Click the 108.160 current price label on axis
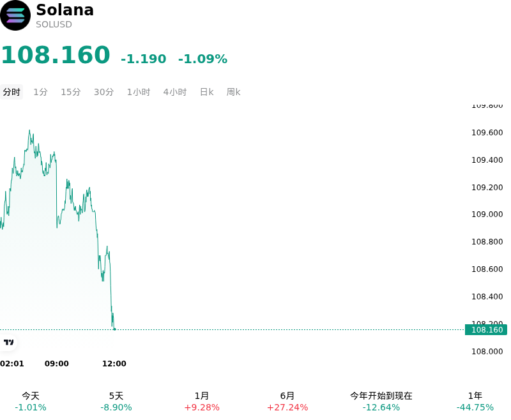Image resolution: width=511 pixels, height=420 pixels. point(486,330)
